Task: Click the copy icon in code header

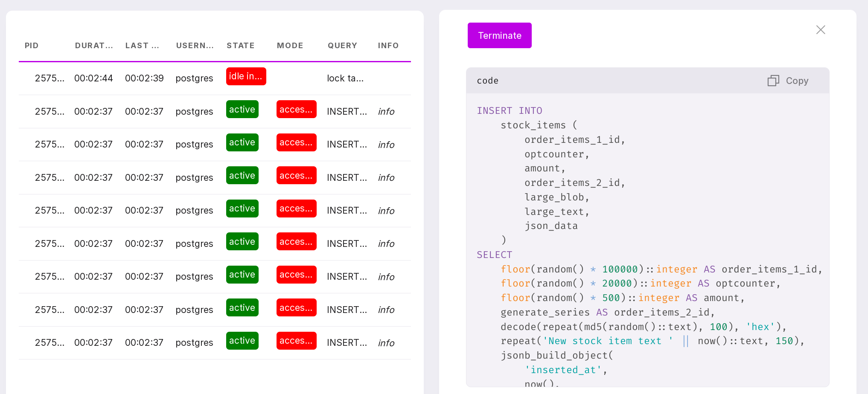Action: tap(773, 81)
